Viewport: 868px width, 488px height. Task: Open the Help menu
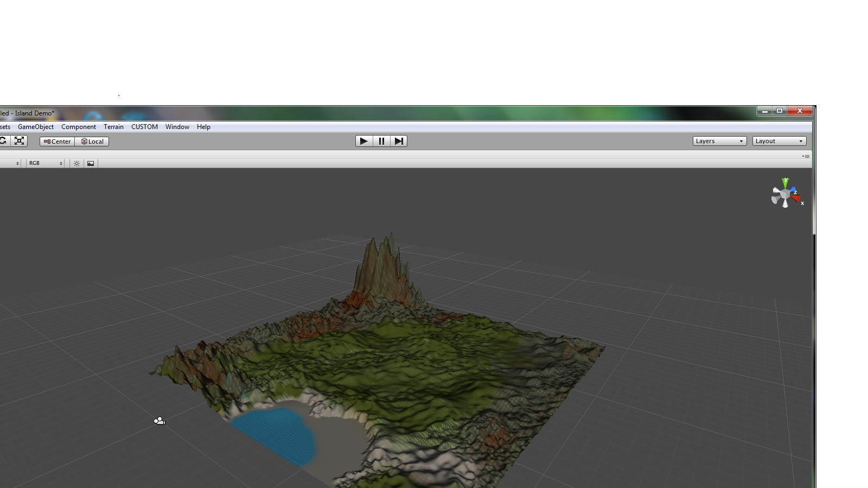[203, 127]
